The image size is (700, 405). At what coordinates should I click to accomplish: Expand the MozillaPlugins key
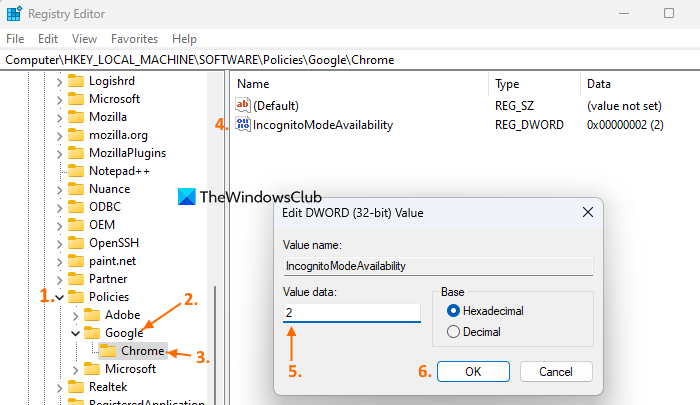(x=59, y=154)
